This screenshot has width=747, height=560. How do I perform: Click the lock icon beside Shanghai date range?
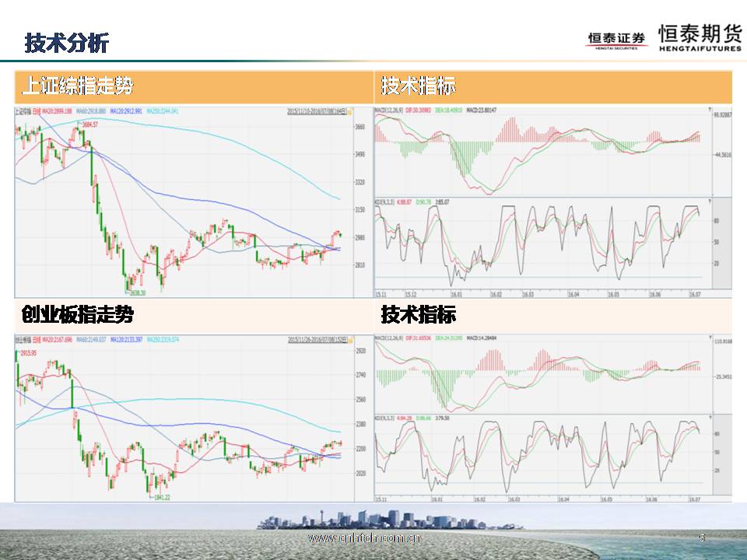click(351, 111)
